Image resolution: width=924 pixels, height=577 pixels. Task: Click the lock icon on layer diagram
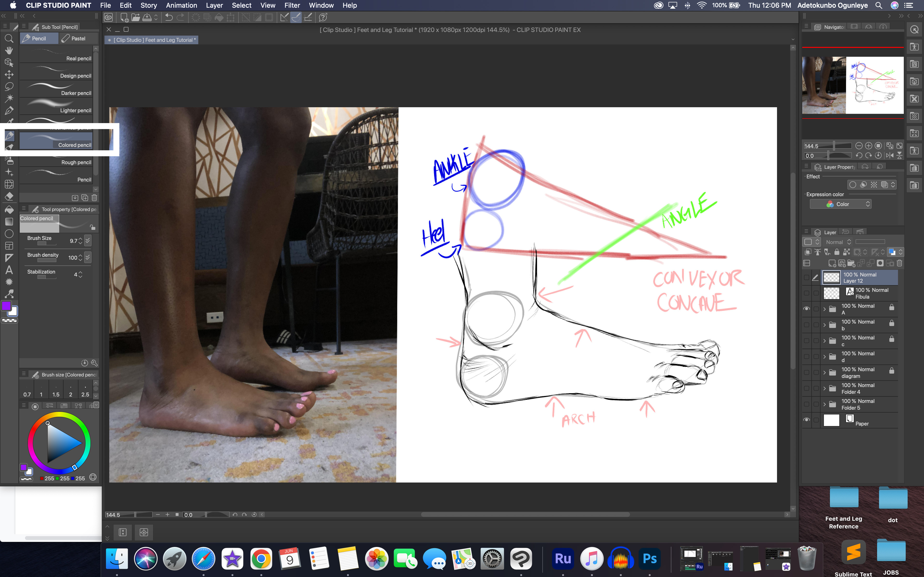[x=892, y=370]
